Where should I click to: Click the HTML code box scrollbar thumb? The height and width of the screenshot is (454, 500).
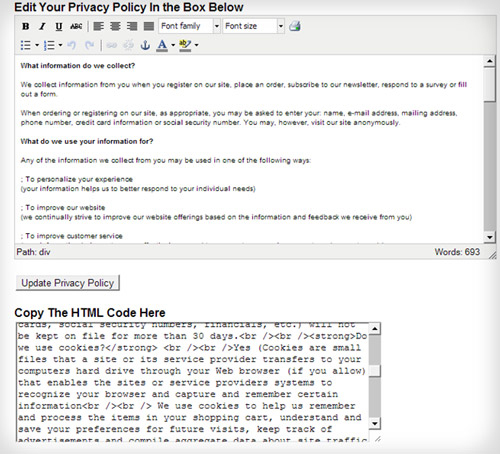pyautogui.click(x=375, y=371)
